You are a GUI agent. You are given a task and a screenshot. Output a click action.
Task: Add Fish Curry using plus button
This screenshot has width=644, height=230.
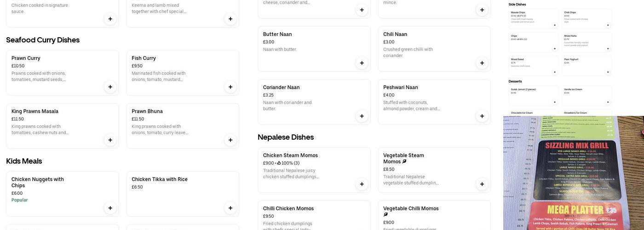(230, 87)
